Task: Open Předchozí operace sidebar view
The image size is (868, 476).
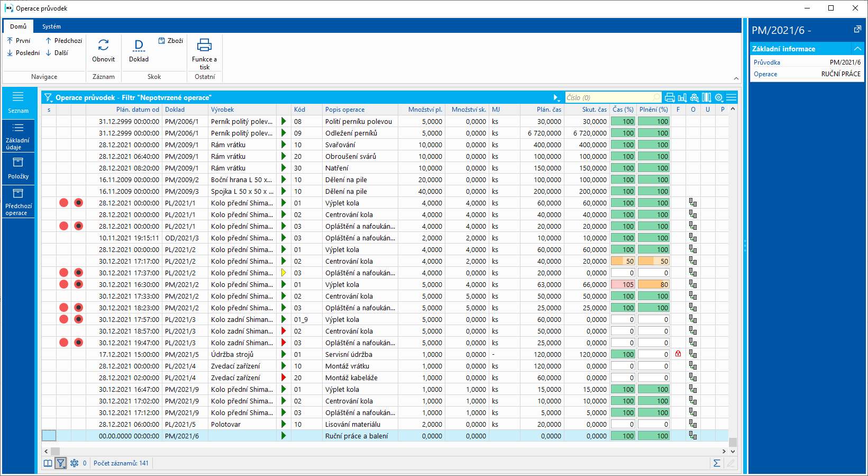Action: (x=18, y=202)
